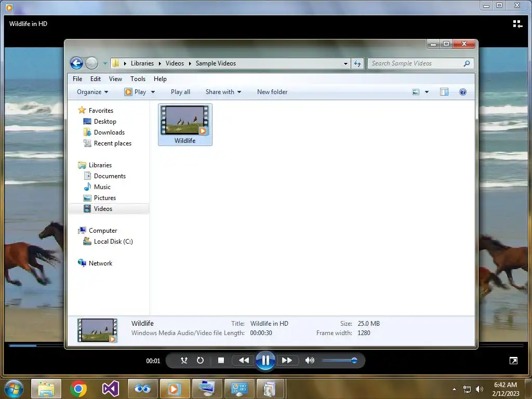Screen dimensions: 532x399
Task: Click the Windows Media Player taskbar button
Action: click(x=175, y=389)
